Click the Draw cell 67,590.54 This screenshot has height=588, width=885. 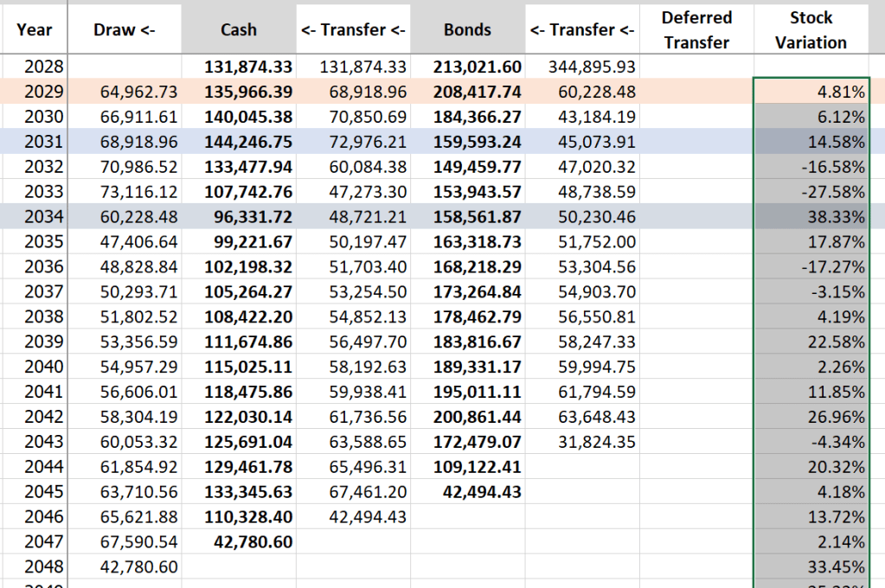125,542
